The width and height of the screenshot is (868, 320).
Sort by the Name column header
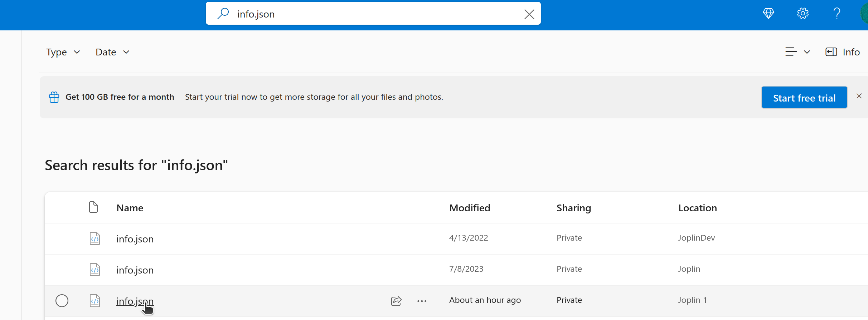[130, 208]
